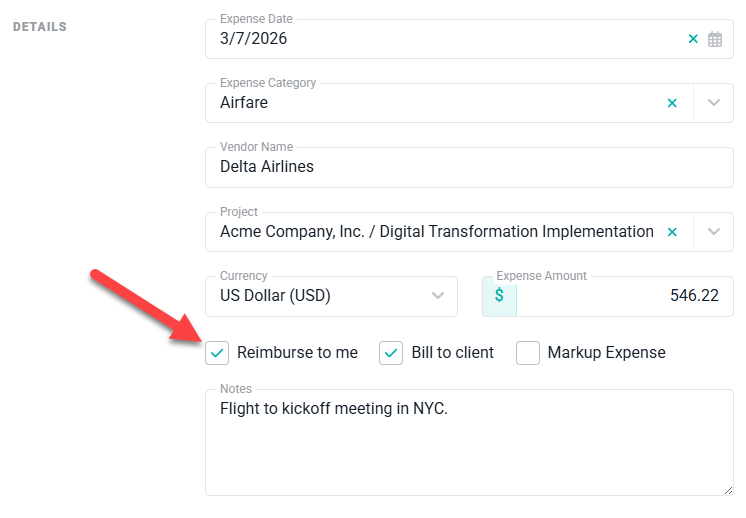Image resolution: width=746 pixels, height=518 pixels.
Task: Toggle the Reimburse to me checkbox
Action: 217,353
